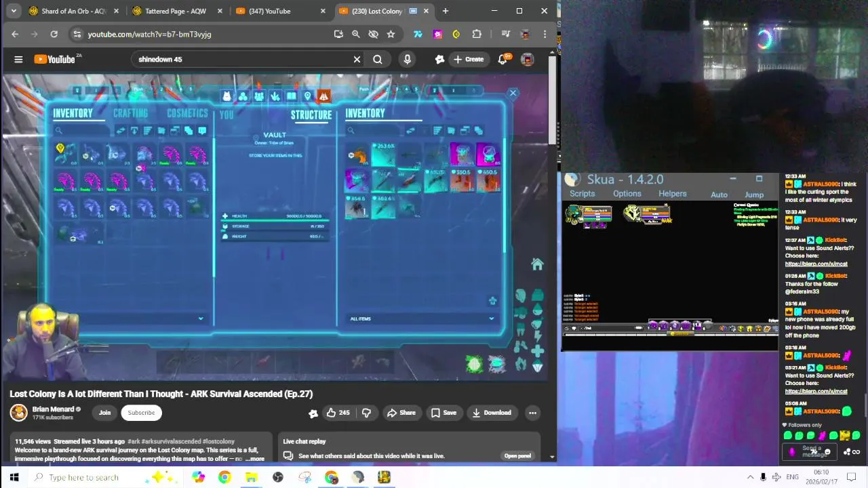Image resolution: width=868 pixels, height=488 pixels.
Task: Click Send a message chat field
Action: [x=811, y=451]
